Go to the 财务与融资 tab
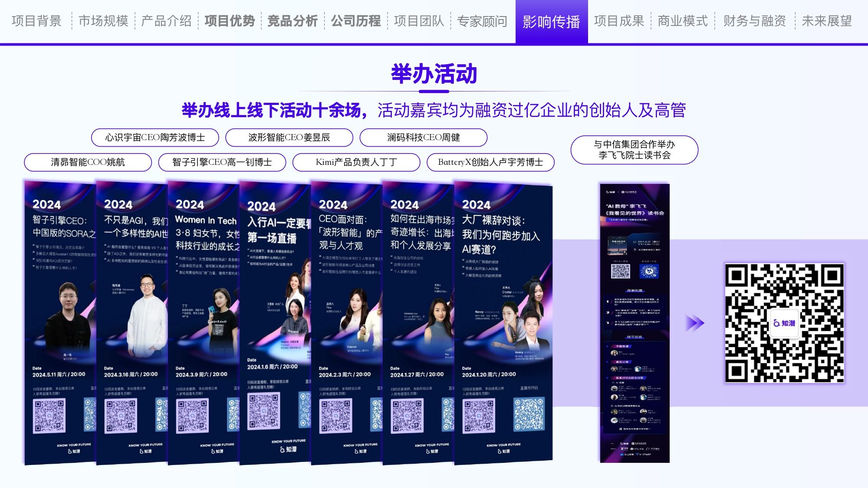 pyautogui.click(x=754, y=21)
